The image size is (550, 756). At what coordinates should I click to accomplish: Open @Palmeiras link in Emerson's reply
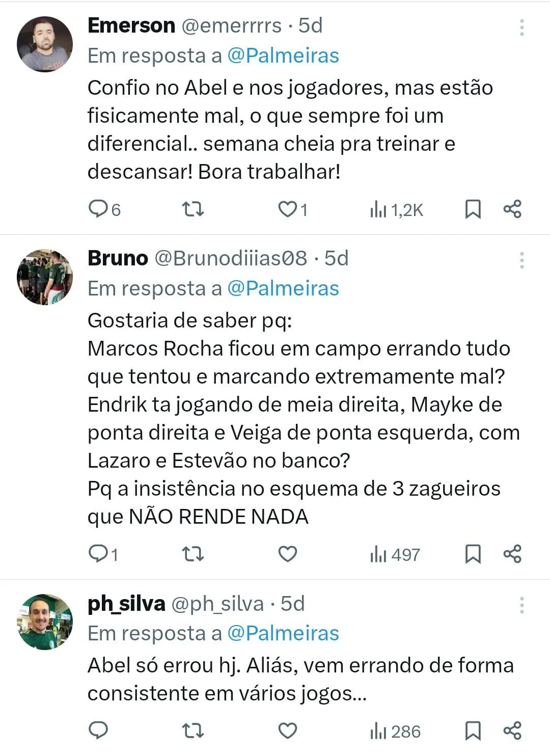click(x=283, y=56)
